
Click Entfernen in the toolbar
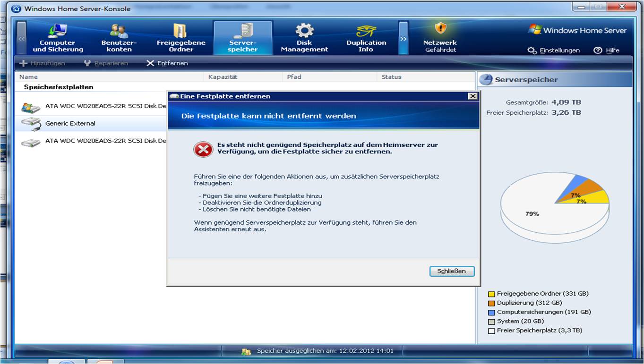pyautogui.click(x=167, y=63)
